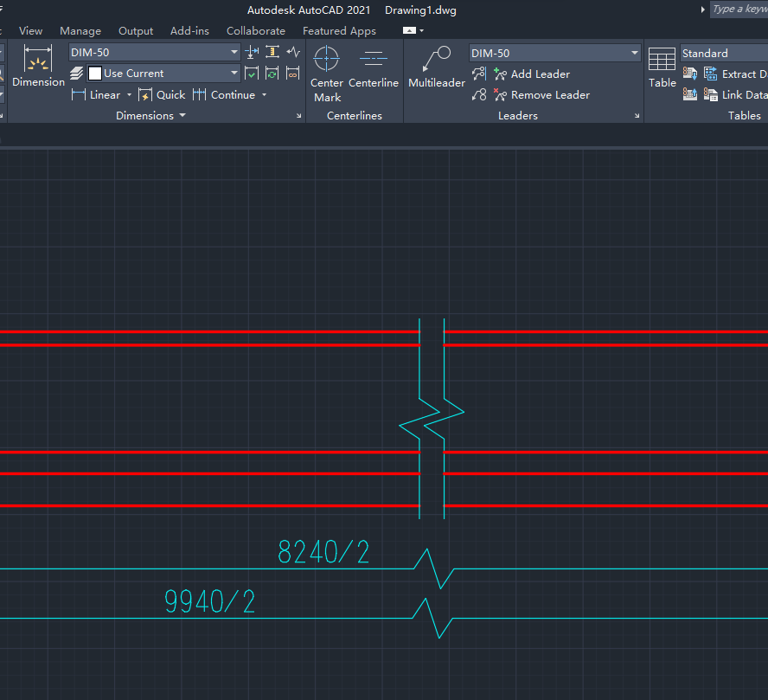Click the Break dimension icon
Screen dimensions: 768x700
252,52
